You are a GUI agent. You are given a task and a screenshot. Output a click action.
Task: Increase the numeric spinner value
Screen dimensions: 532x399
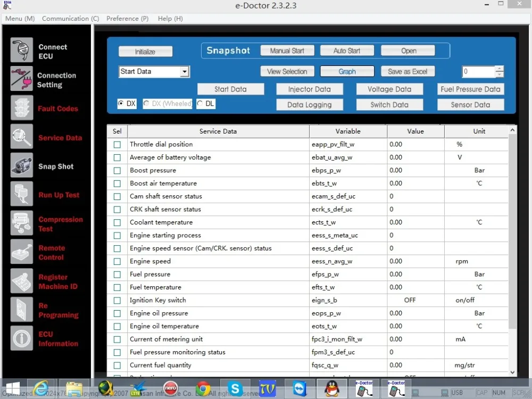[x=499, y=69]
